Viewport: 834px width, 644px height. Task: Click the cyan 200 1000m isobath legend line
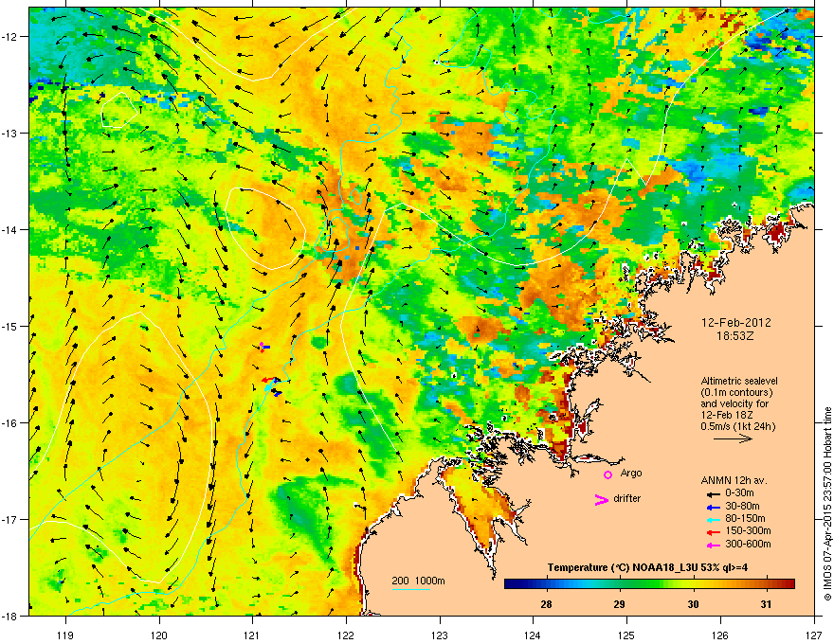[x=410, y=590]
